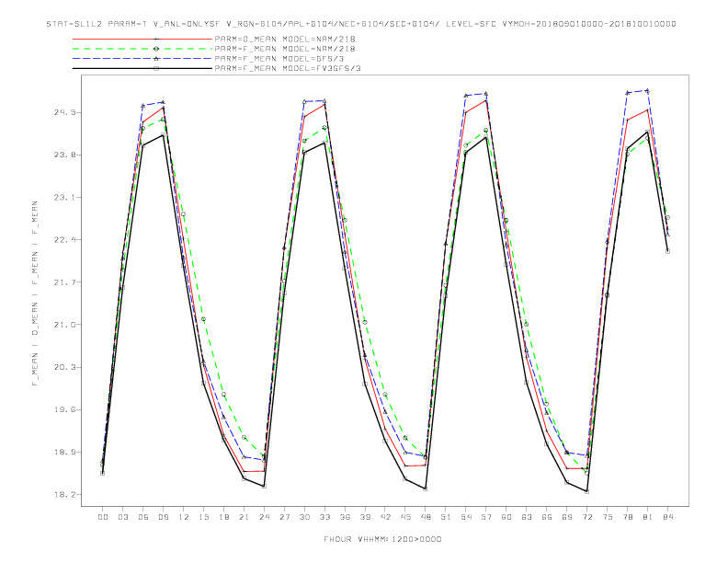Click x-axis tick label 06

click(143, 517)
